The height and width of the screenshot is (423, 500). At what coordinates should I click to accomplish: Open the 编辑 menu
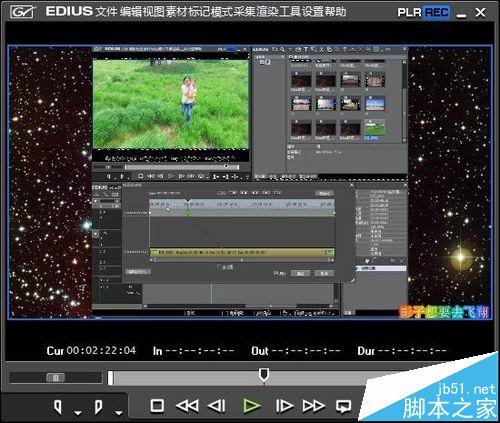(x=130, y=12)
